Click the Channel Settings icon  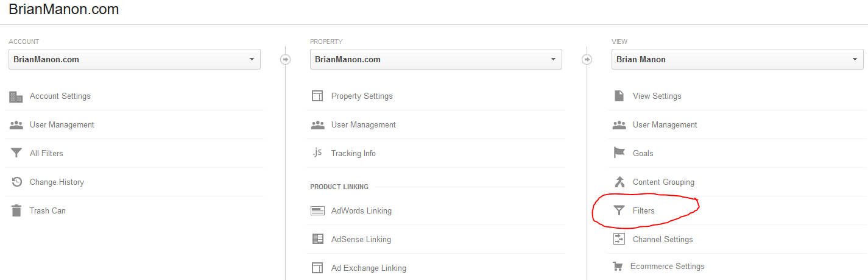tap(619, 239)
